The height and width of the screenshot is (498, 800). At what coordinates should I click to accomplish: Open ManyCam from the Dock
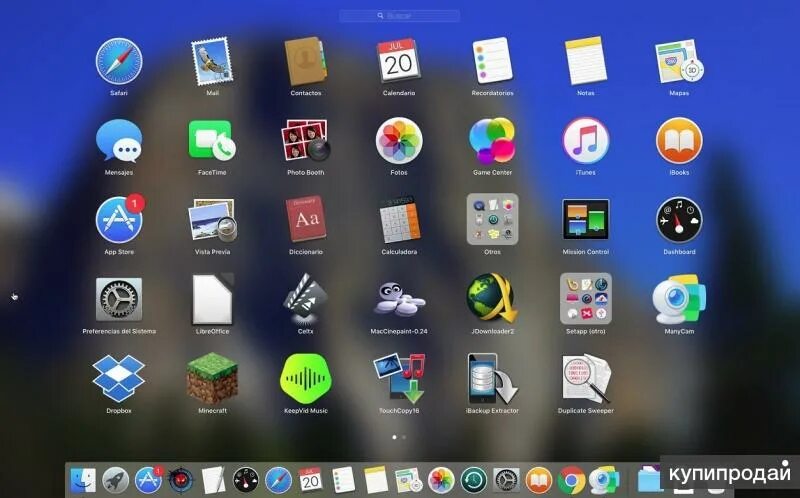(604, 480)
